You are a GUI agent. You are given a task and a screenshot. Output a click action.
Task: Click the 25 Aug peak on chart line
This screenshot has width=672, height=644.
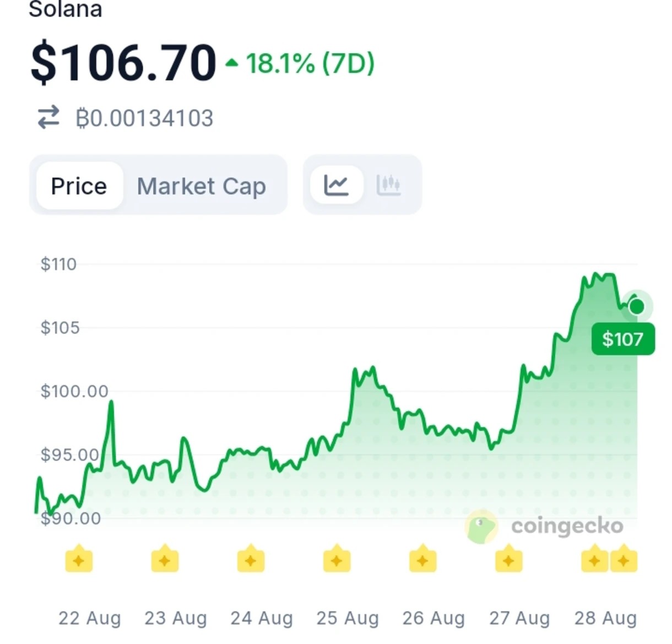click(x=373, y=368)
